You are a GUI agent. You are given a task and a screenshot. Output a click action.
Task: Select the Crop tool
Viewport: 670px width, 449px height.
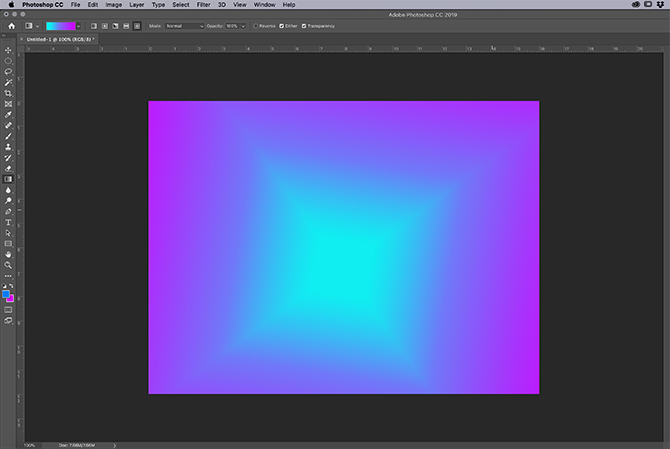point(8,93)
